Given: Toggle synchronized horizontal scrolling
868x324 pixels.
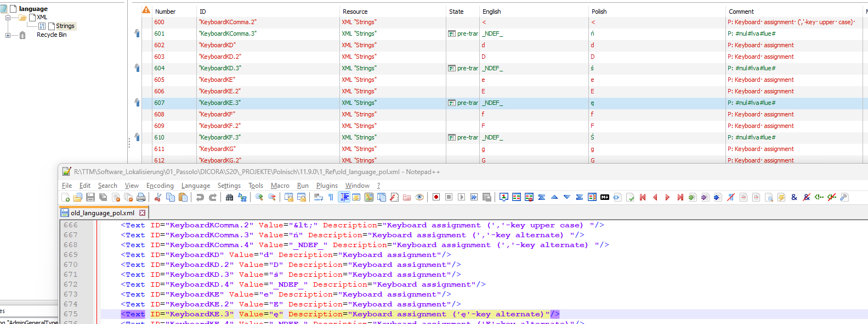Looking at the screenshot, I should click(x=302, y=198).
